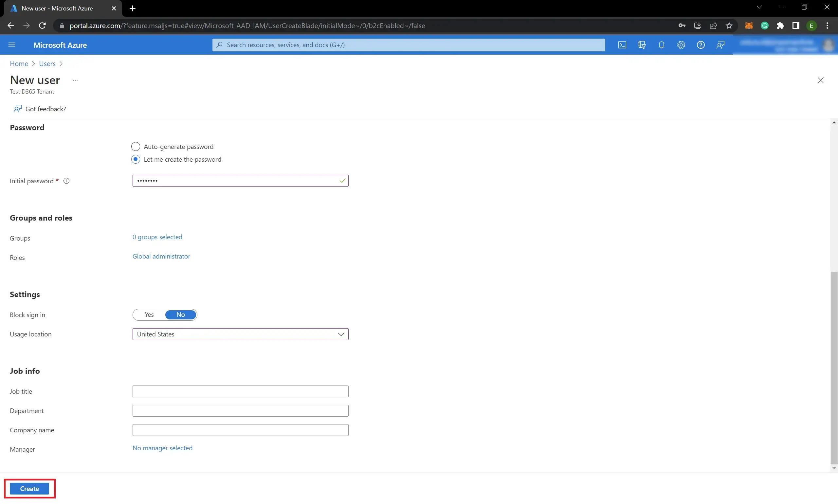This screenshot has height=504, width=838.
Task: Click the Users breadcrumb link
Action: coord(47,63)
